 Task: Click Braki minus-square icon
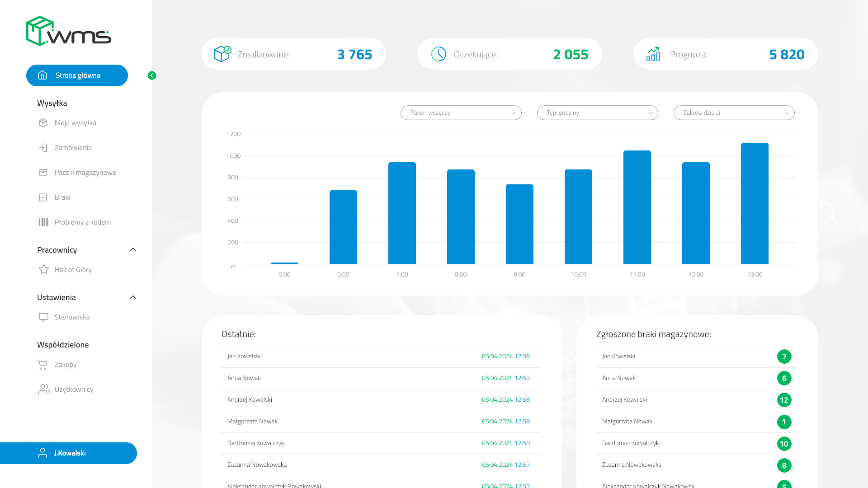pos(43,197)
